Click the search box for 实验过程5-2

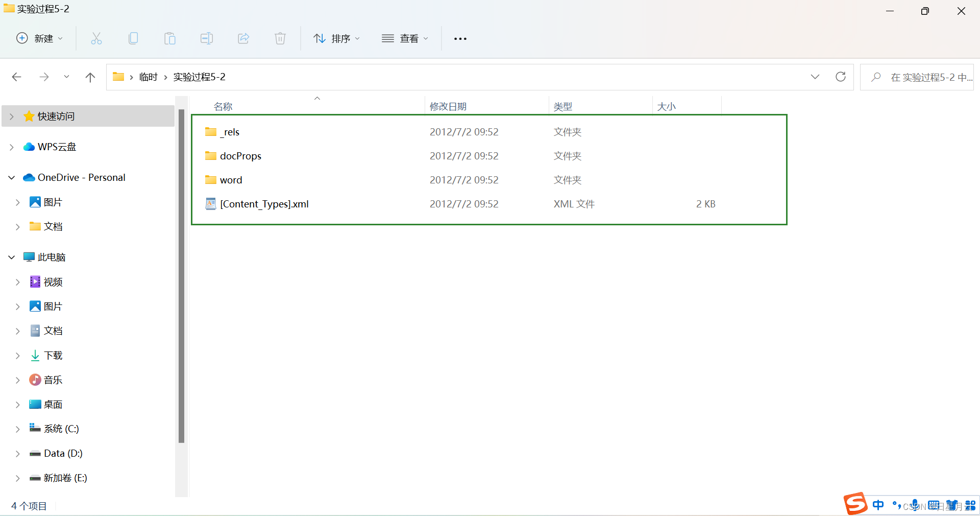[917, 77]
